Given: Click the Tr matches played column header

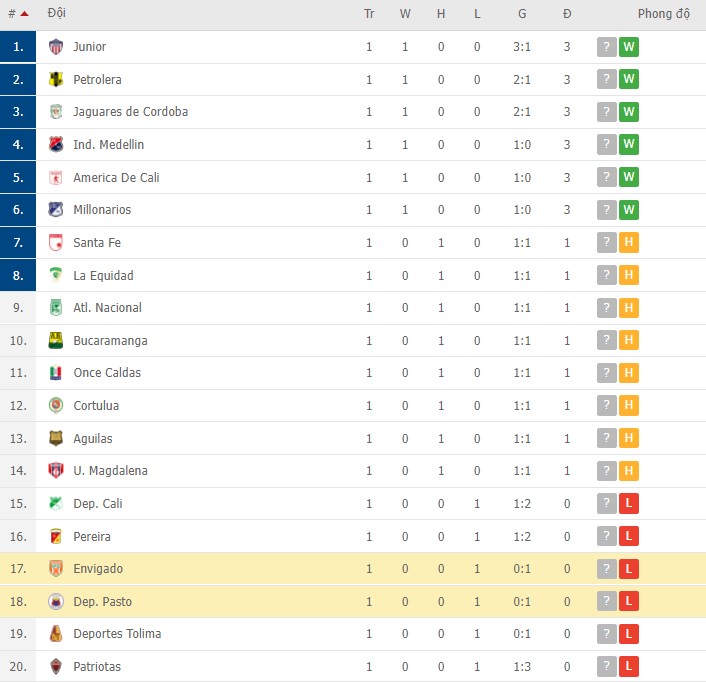Looking at the screenshot, I should tap(369, 14).
